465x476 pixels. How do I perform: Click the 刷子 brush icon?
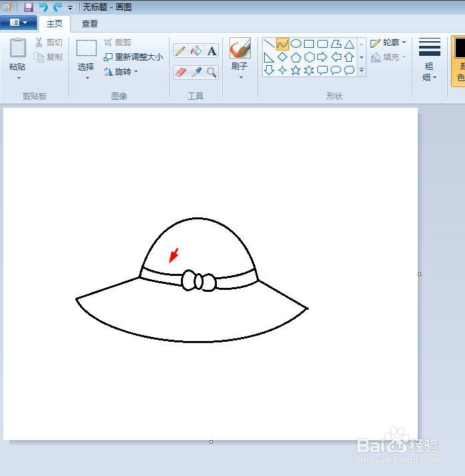point(240,48)
